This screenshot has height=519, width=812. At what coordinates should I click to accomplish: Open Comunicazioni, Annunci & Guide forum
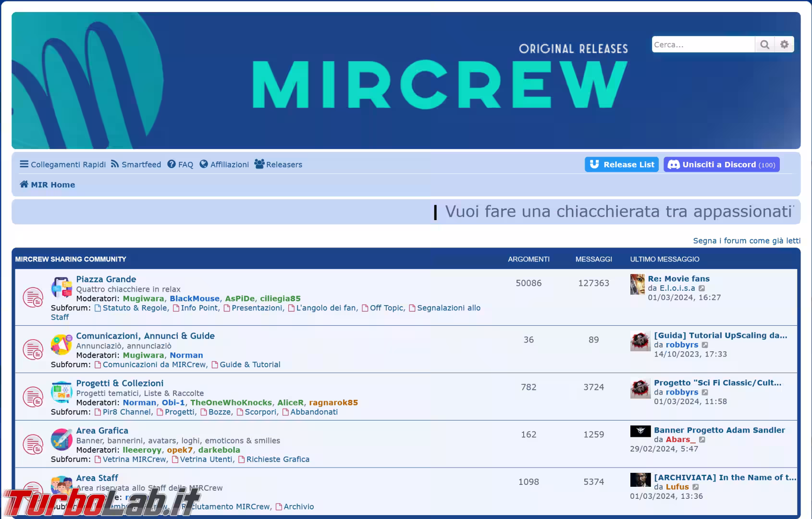pos(145,336)
